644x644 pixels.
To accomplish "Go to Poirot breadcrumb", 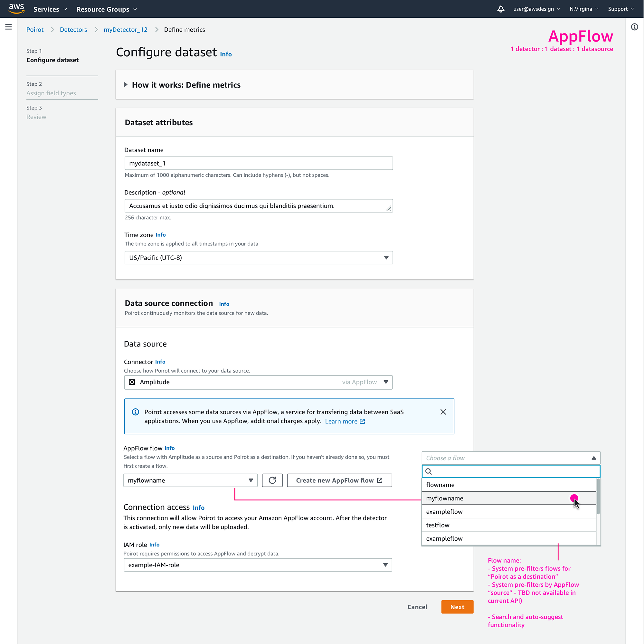I will point(35,30).
